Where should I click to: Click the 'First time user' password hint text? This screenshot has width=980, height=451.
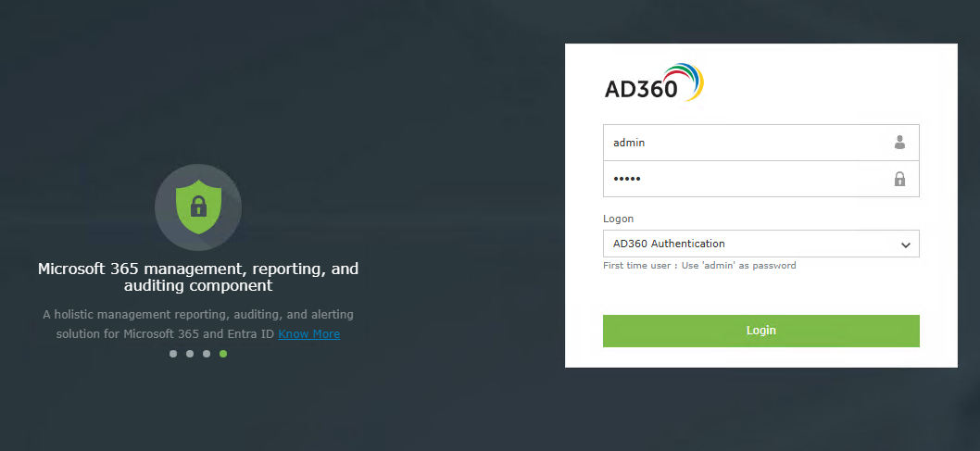[x=699, y=266]
